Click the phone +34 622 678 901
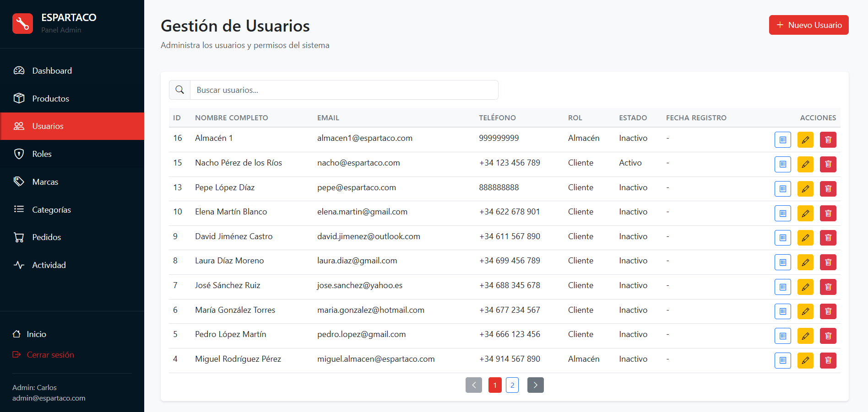 point(510,212)
